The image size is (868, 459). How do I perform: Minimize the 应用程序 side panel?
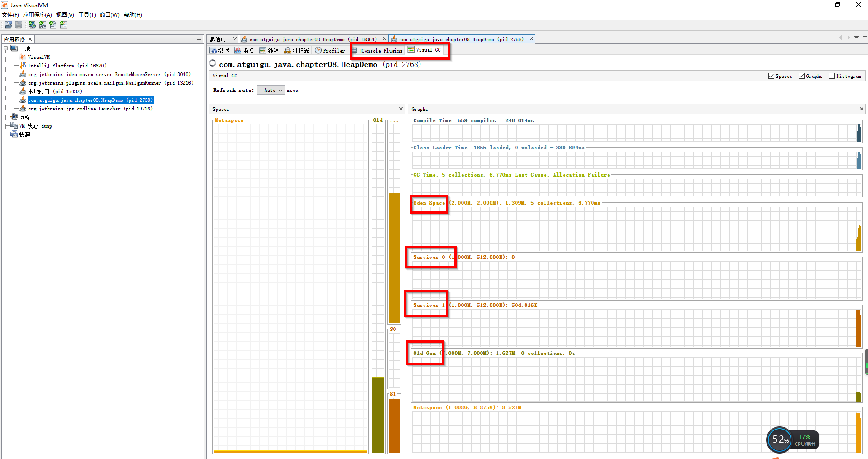coord(198,39)
